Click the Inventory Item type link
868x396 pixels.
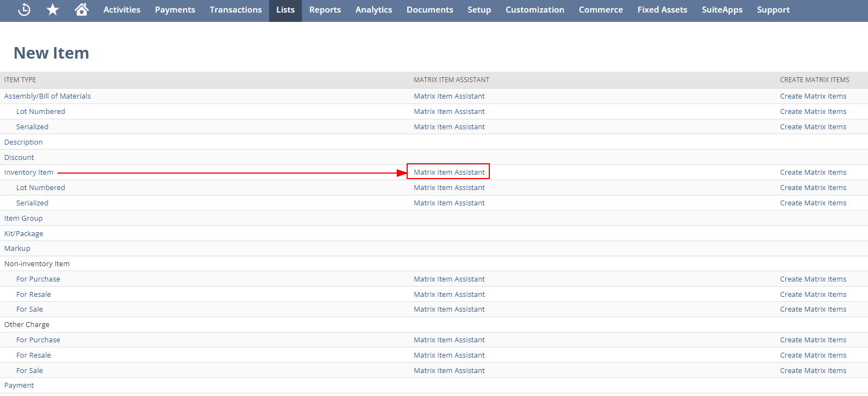click(x=29, y=173)
